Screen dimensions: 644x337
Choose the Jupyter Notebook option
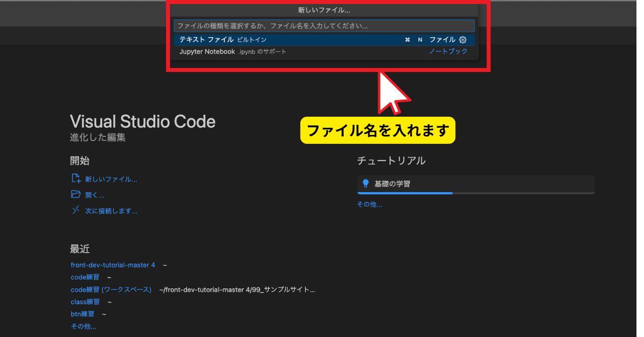pos(324,51)
